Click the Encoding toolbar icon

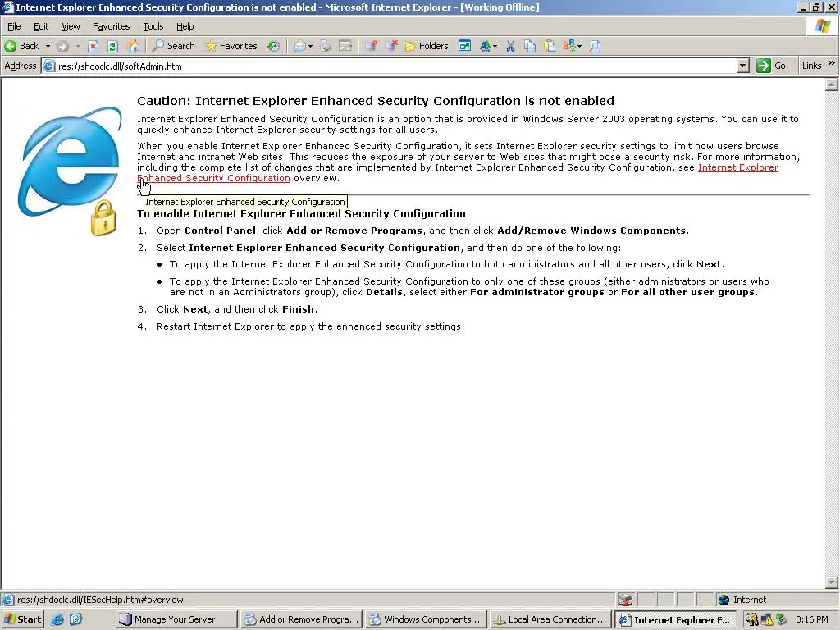[569, 46]
